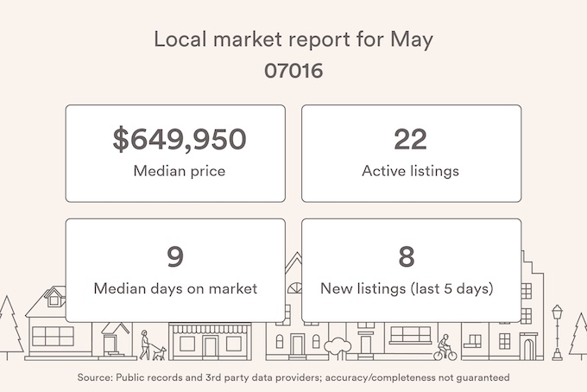The image size is (587, 392).
Task: Select the 22 Active listings card
Action: (411, 154)
